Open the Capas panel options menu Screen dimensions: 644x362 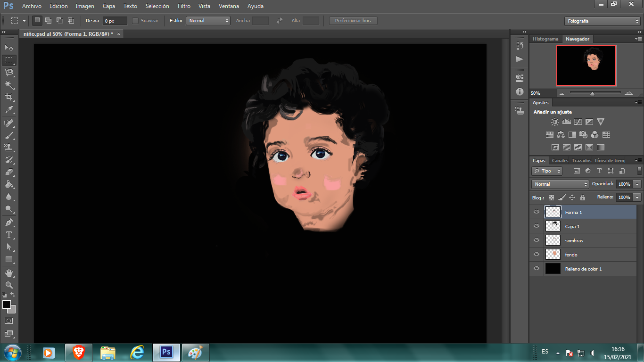(638, 161)
